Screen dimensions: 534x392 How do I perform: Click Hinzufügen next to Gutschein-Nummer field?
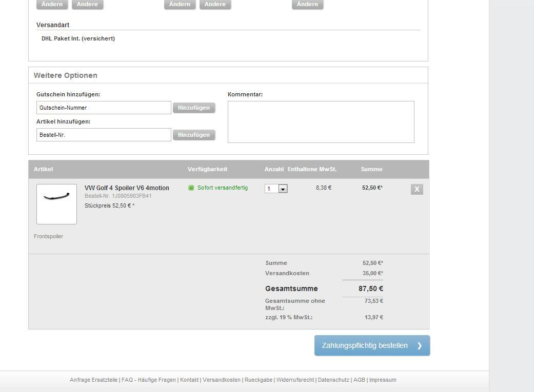click(x=194, y=108)
